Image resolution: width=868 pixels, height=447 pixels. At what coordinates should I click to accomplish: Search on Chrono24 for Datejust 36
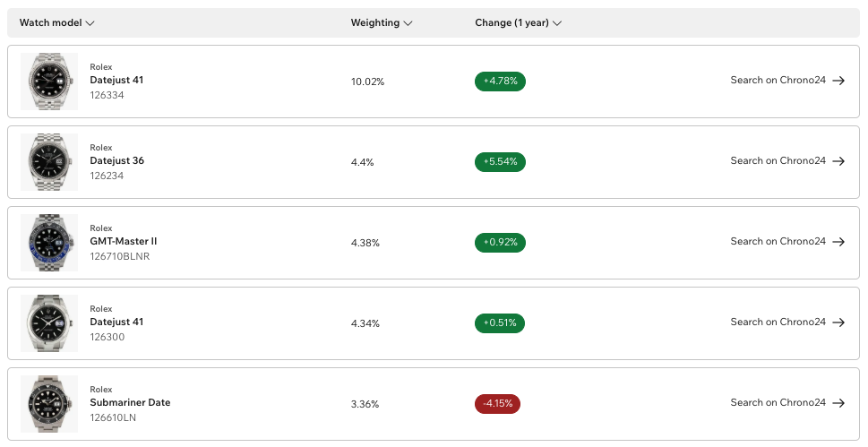(x=778, y=160)
